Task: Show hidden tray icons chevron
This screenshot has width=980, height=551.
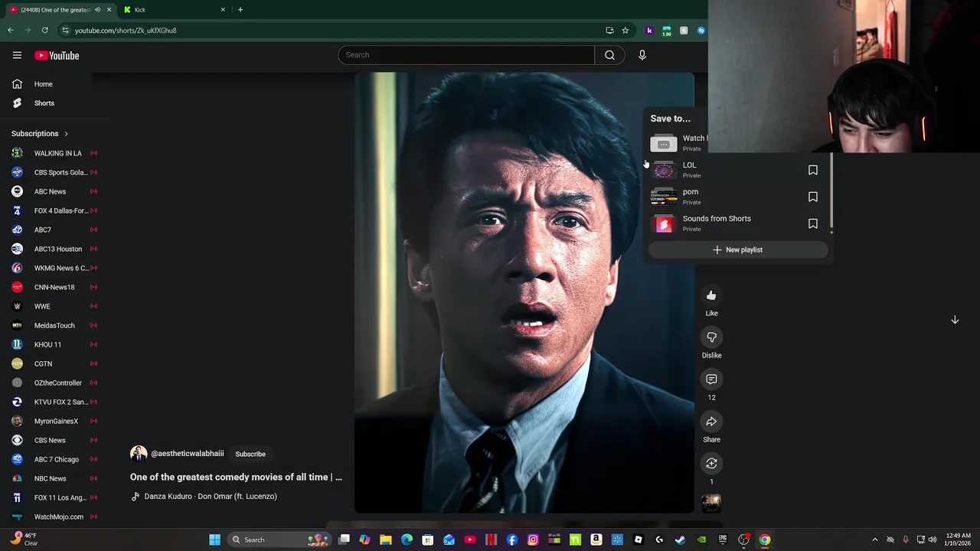Action: [875, 540]
